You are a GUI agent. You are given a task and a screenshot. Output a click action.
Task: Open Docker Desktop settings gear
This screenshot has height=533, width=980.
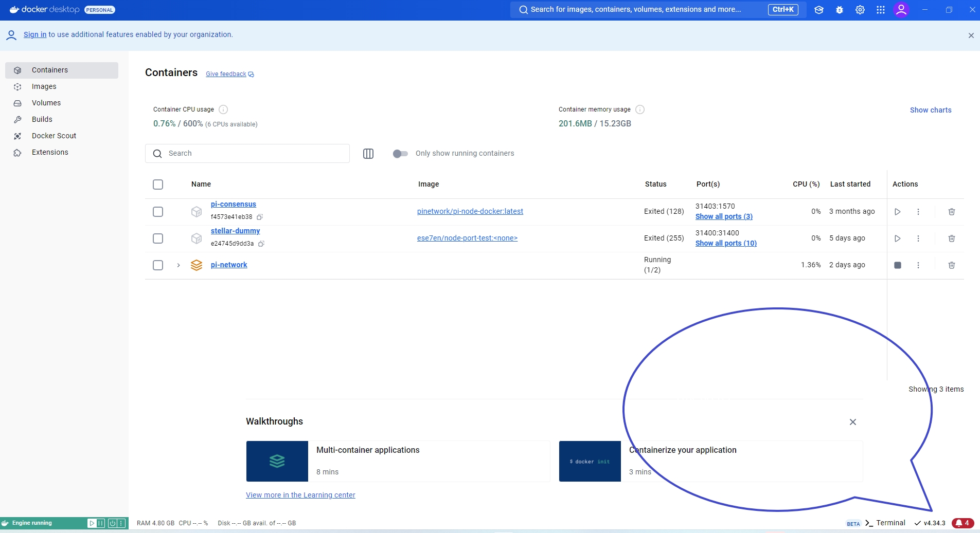tap(860, 10)
